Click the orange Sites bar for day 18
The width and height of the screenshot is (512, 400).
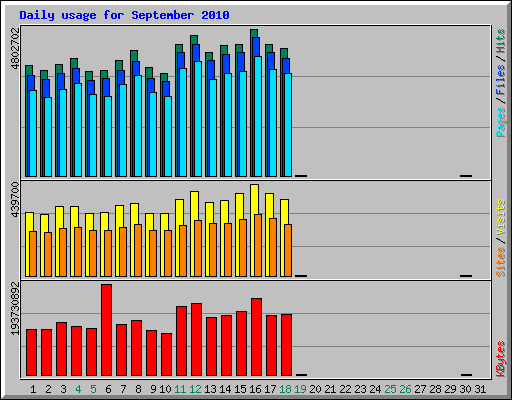tap(288, 250)
